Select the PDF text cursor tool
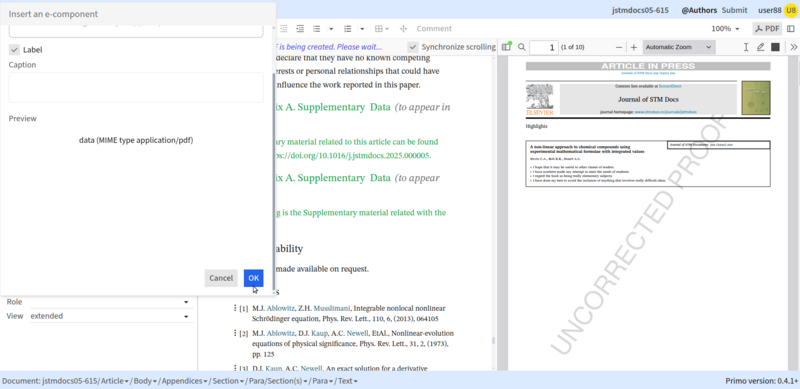The image size is (800, 389). (x=746, y=47)
